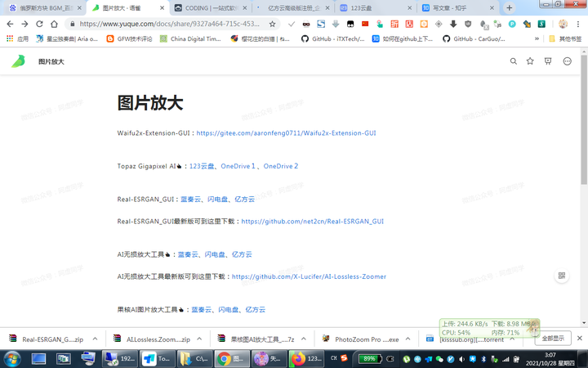This screenshot has height=368, width=588.
Task: Open 蓝奏云 link in Real-ESRGAN_GUI row
Action: (x=191, y=199)
